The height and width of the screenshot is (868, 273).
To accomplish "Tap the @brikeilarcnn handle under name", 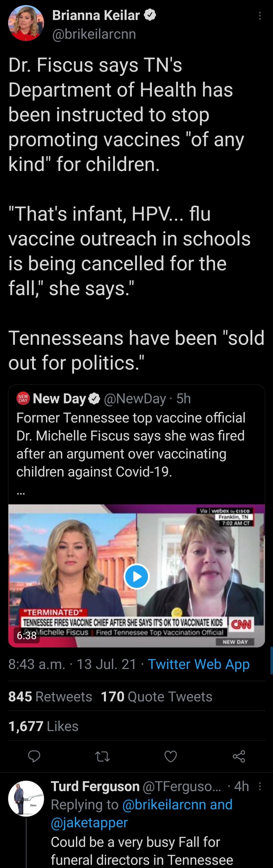I will tap(94, 34).
